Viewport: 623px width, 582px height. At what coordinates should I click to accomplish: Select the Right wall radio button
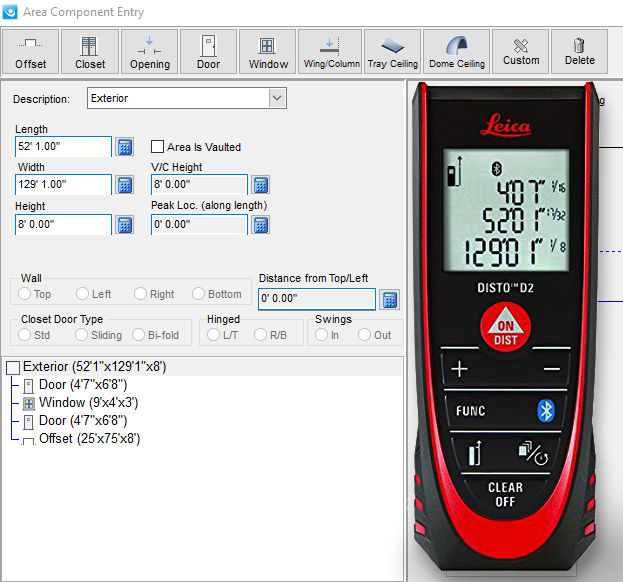(140, 294)
